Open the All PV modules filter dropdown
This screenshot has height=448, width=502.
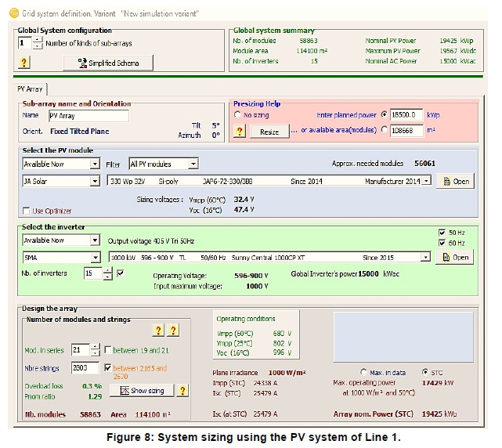tap(192, 164)
